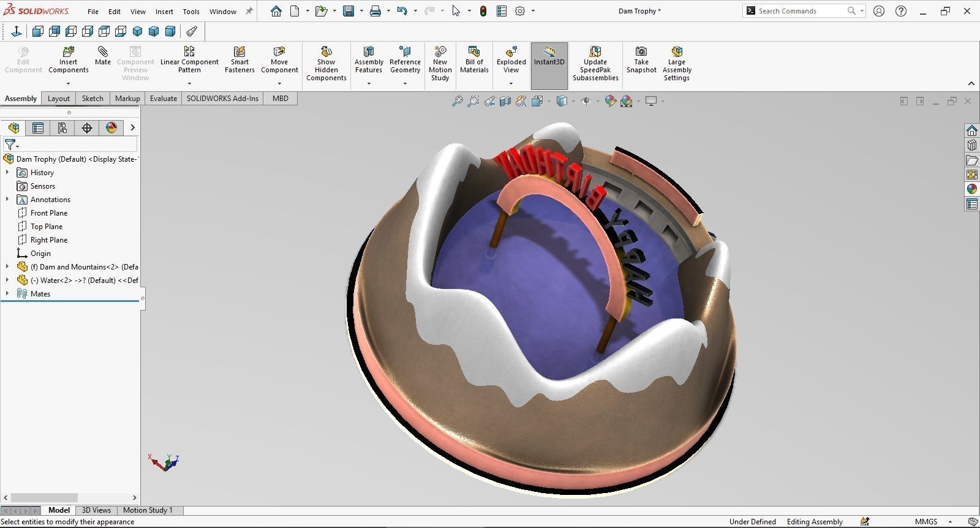Image resolution: width=980 pixels, height=528 pixels.
Task: Click the Search Commands field
Action: [804, 11]
